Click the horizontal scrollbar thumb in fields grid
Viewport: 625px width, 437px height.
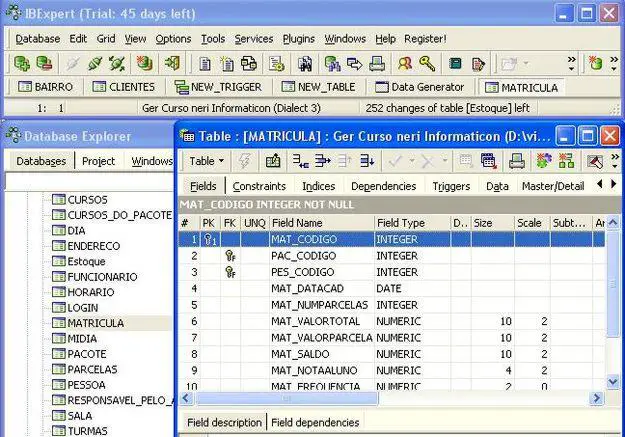tap(286, 398)
